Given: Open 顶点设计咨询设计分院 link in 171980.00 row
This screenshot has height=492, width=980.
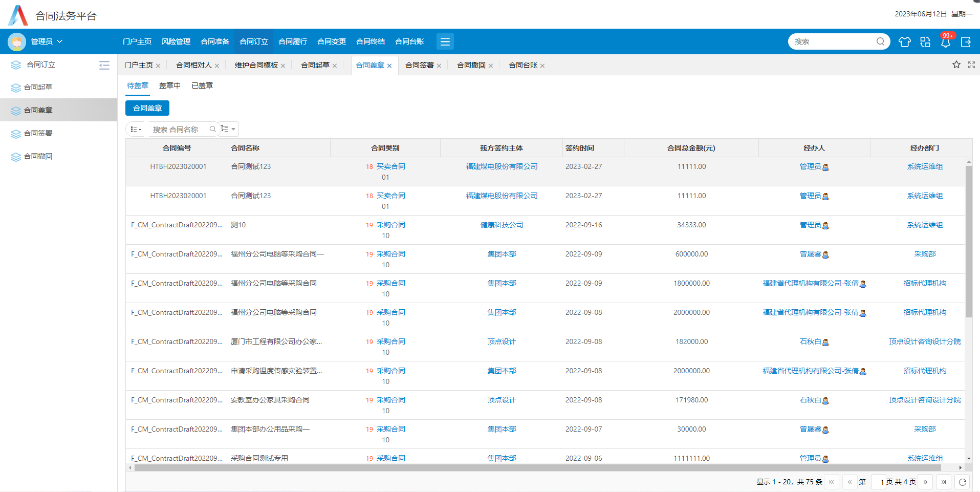Looking at the screenshot, I should 925,400.
